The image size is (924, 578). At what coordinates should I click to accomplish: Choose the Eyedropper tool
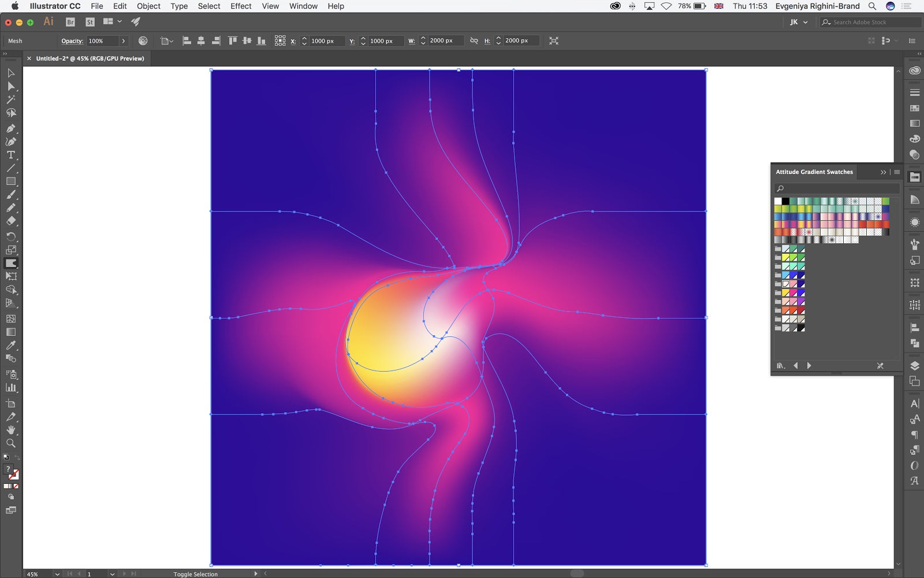click(11, 345)
